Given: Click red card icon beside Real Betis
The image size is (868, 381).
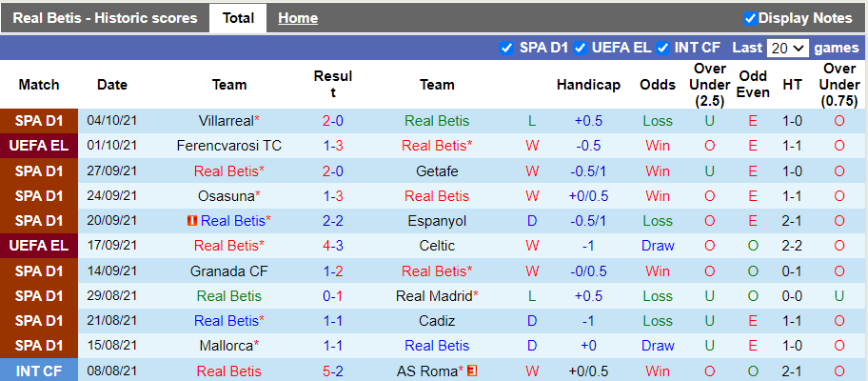Looking at the screenshot, I should click(x=191, y=221).
